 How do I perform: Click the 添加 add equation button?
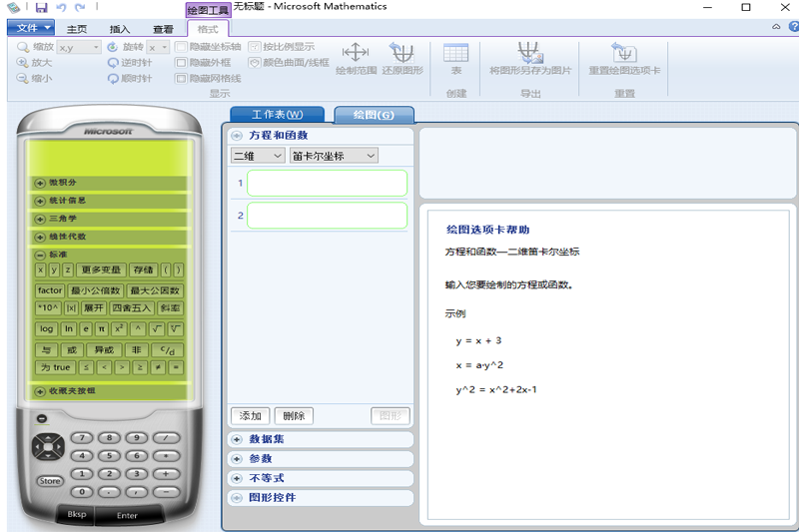(251, 416)
